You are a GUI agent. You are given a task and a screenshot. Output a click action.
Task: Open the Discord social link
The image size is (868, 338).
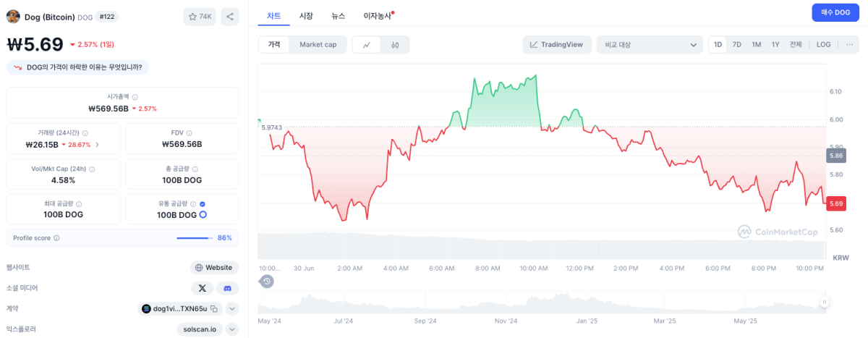(227, 288)
